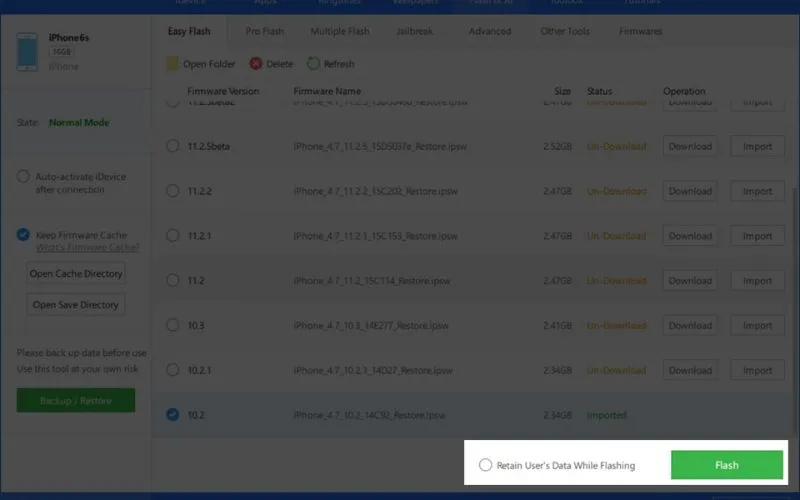Import the 10.2.1 firmware file
The width and height of the screenshot is (800, 500).
757,370
